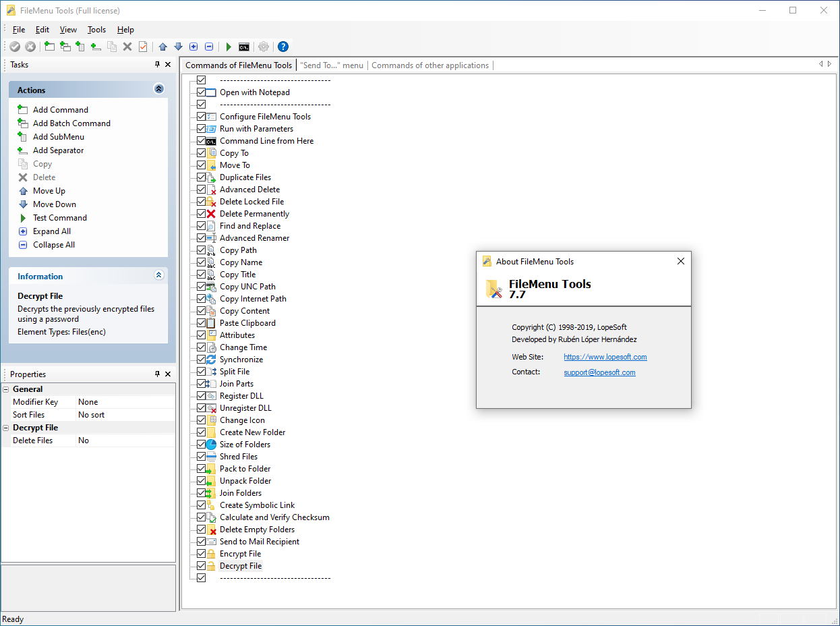Disable the Copy Path checkbox
The width and height of the screenshot is (840, 626).
click(201, 250)
